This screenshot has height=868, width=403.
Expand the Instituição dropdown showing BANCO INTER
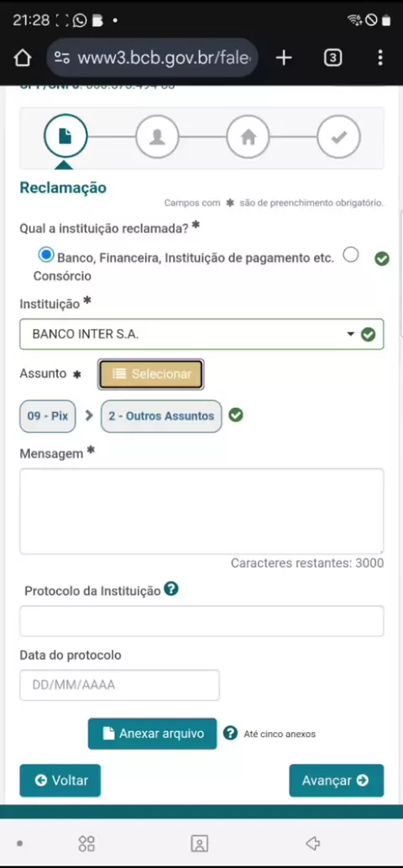click(201, 334)
